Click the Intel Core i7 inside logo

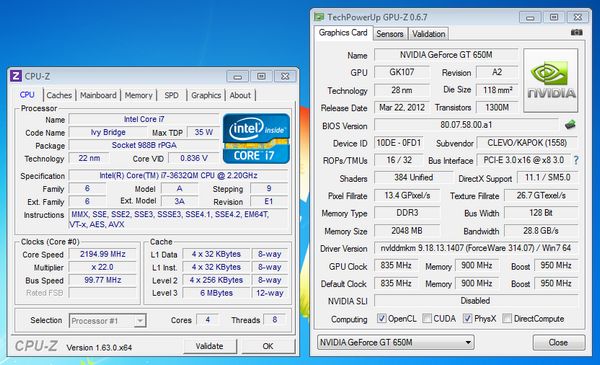click(x=256, y=139)
